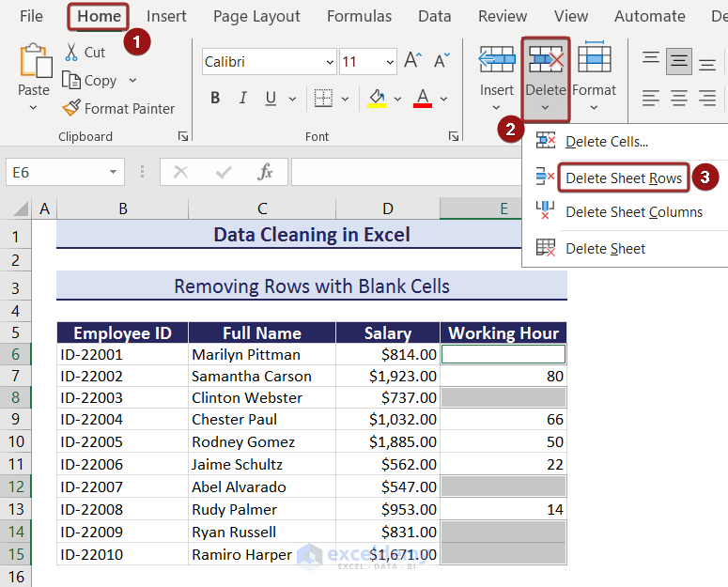Apply the yellow fill color swatch

[x=377, y=99]
